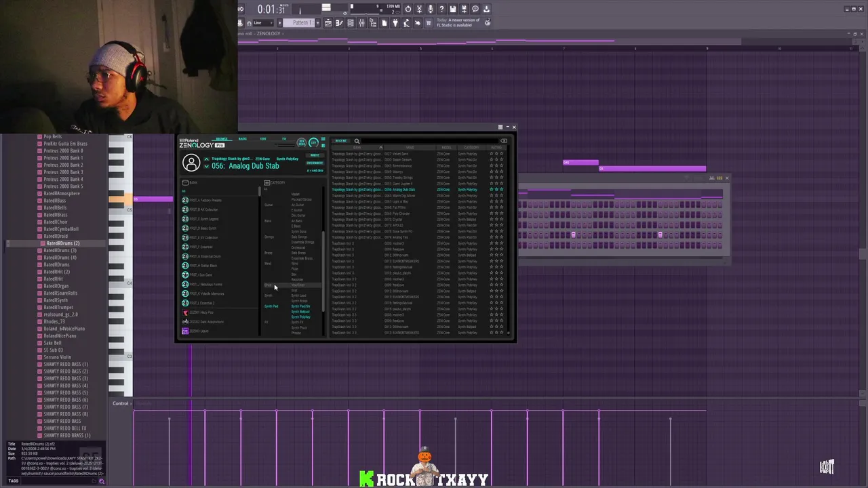Viewport: 868px width, 488px height.
Task: Click the RECENT button in Zenology
Action: tap(341, 141)
